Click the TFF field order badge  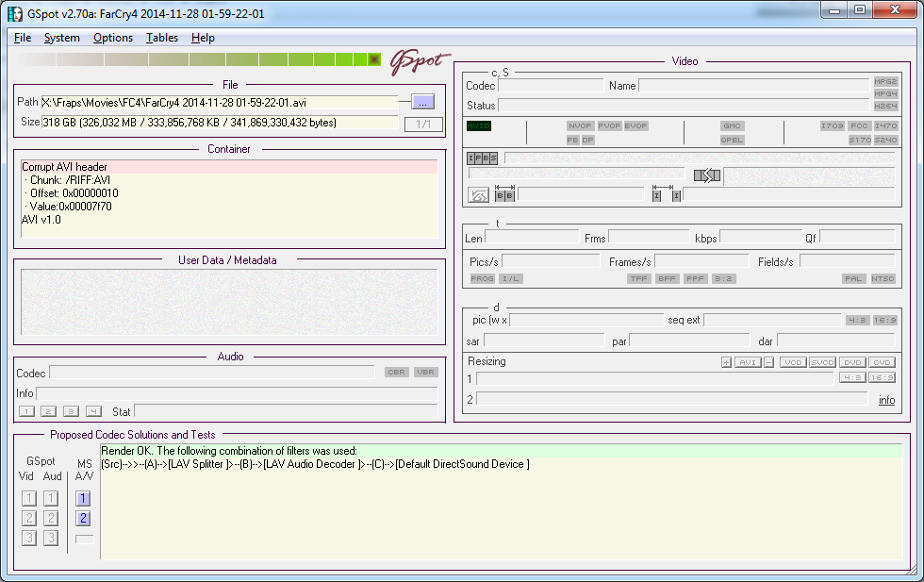click(x=639, y=278)
